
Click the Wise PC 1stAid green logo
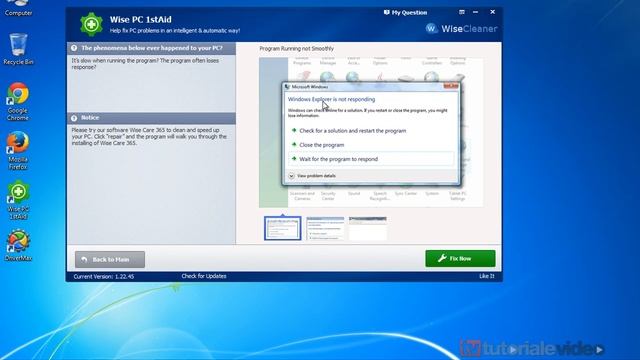91,24
